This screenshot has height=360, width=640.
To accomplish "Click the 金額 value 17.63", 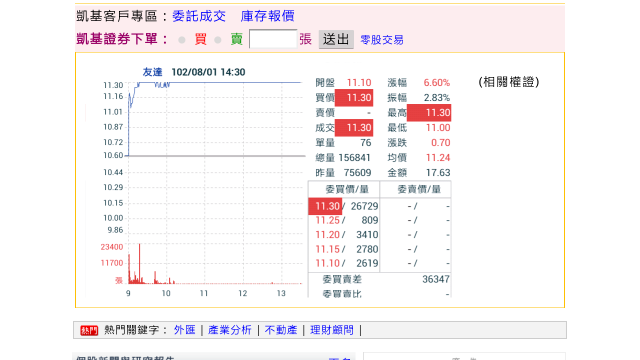I will coord(438,173).
